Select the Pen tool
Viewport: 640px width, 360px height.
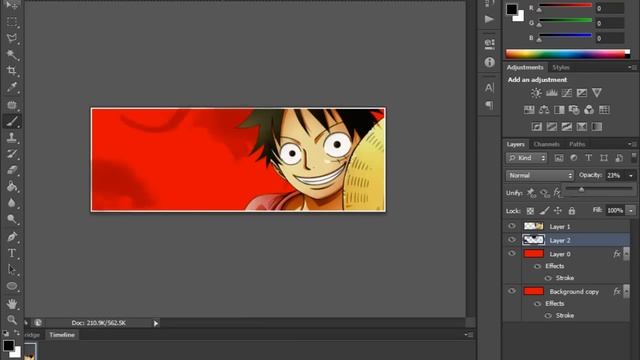tap(11, 237)
